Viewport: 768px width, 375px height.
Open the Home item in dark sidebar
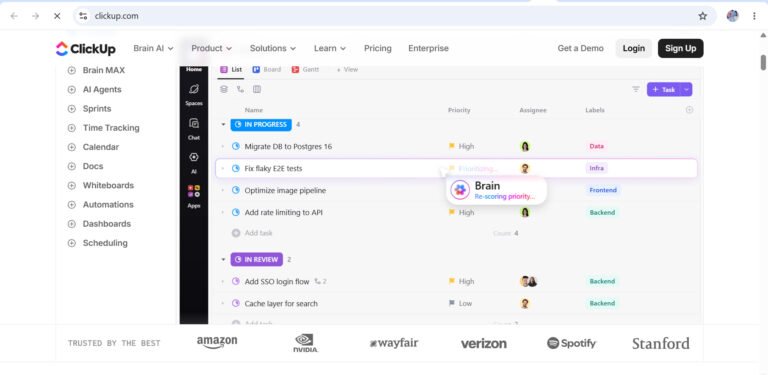coord(194,70)
